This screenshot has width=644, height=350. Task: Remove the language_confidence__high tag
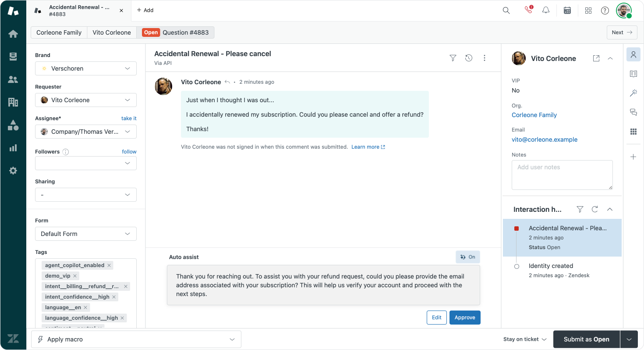pyautogui.click(x=122, y=318)
